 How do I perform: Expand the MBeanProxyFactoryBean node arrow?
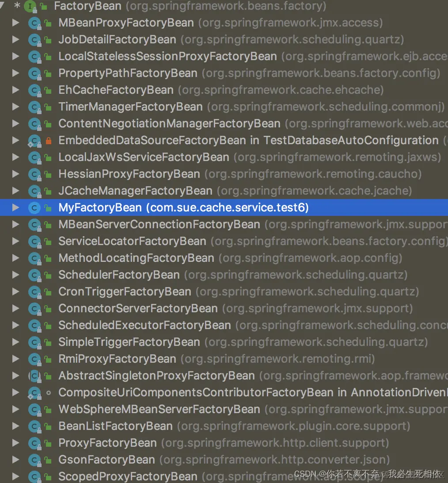(15, 23)
